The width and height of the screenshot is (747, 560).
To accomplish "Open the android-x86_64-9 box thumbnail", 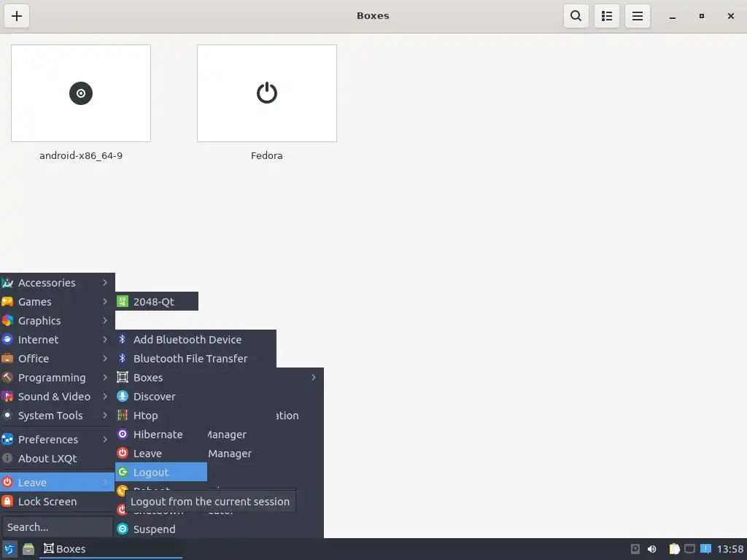I will pyautogui.click(x=81, y=93).
